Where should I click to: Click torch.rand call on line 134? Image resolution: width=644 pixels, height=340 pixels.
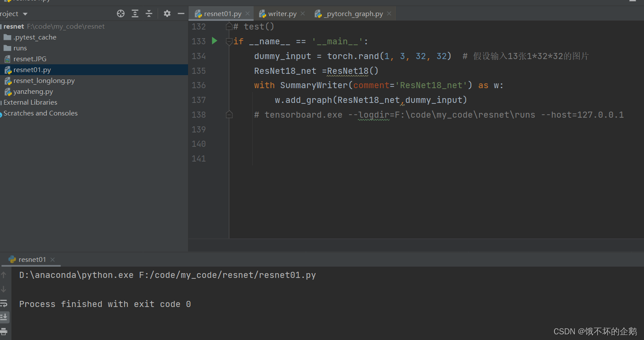click(353, 56)
